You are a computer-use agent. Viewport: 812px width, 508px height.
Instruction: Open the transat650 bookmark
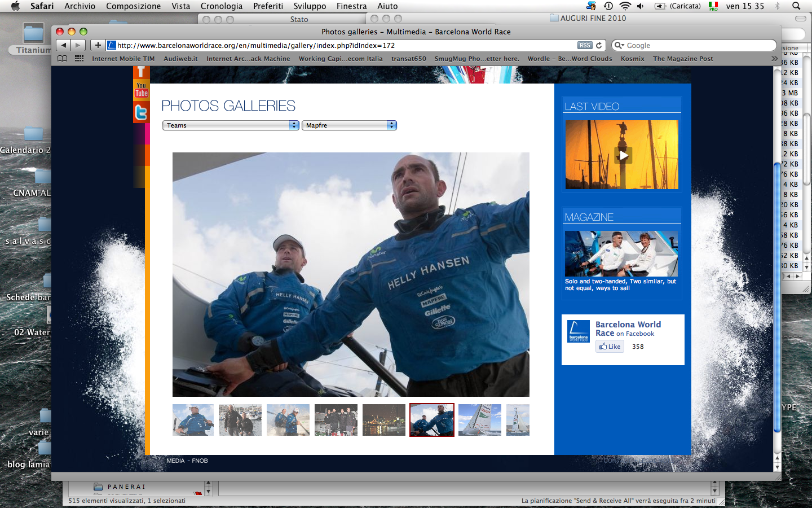[409, 59]
